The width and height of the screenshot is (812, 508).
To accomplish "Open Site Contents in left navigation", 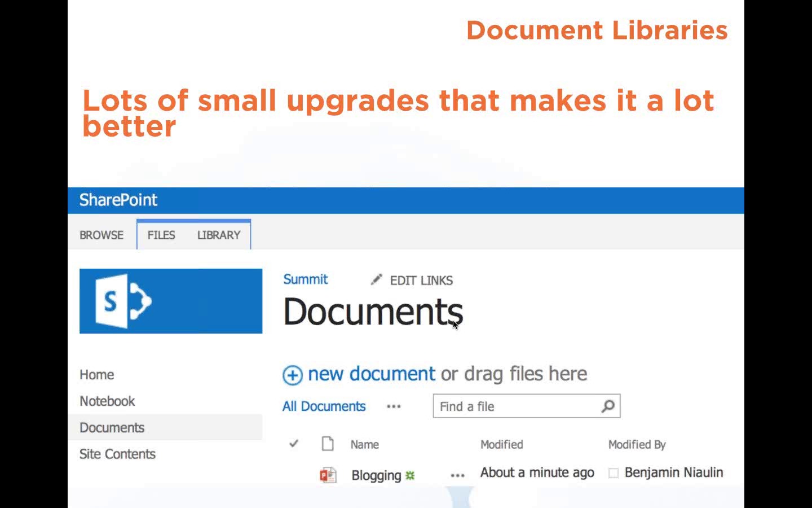I will pyautogui.click(x=117, y=454).
